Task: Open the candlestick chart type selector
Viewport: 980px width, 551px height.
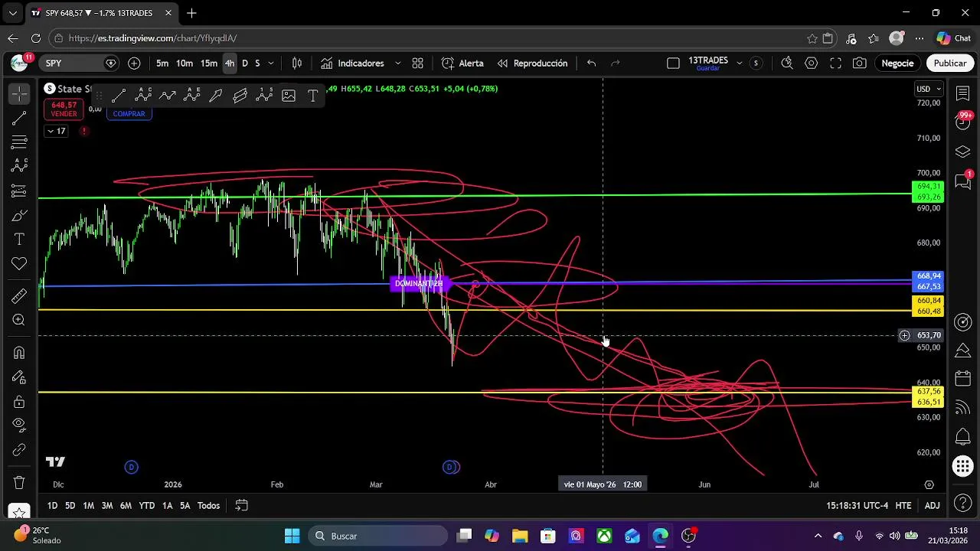Action: coord(297,64)
